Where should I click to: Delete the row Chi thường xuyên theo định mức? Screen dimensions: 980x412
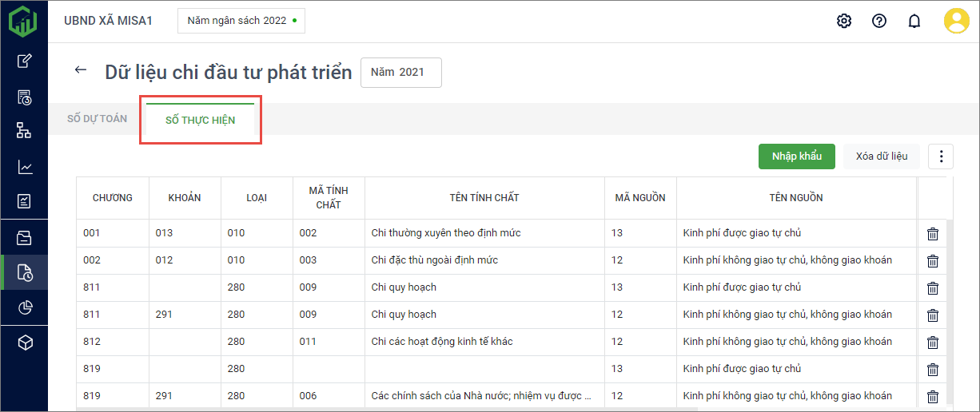click(x=932, y=233)
